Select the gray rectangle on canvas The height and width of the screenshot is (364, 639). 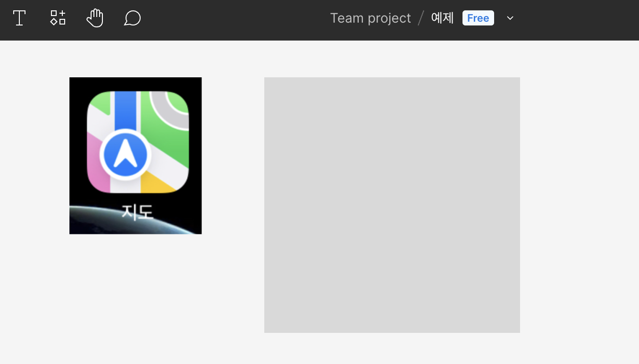pos(392,205)
